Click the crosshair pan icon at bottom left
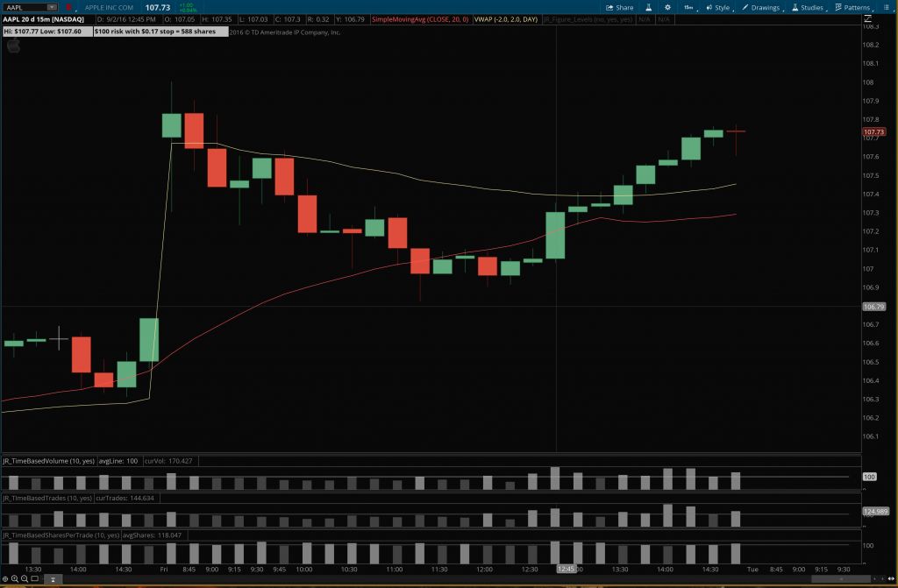Image resolution: width=898 pixels, height=588 pixels. tap(5, 579)
